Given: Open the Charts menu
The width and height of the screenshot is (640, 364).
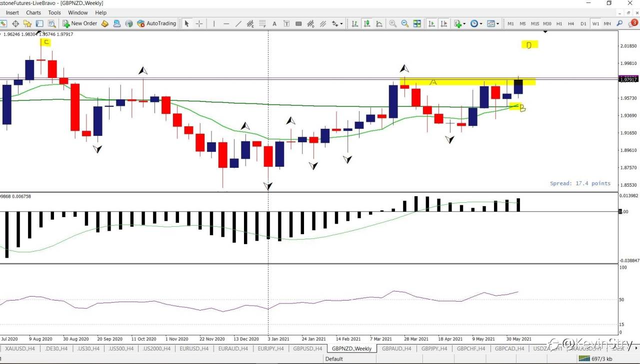Looking at the screenshot, I should point(33,12).
